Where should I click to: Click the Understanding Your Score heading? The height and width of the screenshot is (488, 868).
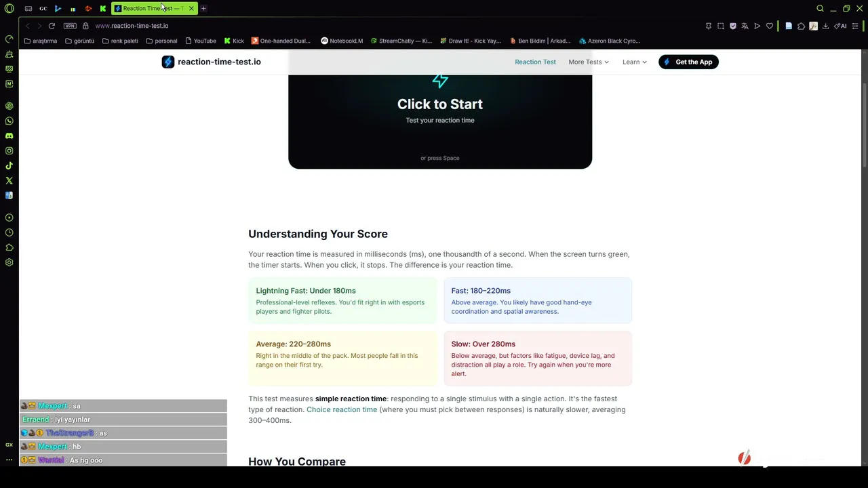click(318, 234)
